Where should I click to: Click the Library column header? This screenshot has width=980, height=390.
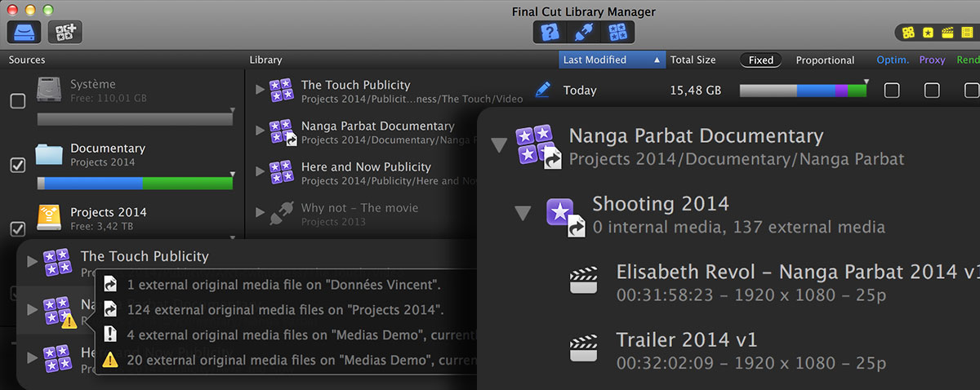point(265,60)
